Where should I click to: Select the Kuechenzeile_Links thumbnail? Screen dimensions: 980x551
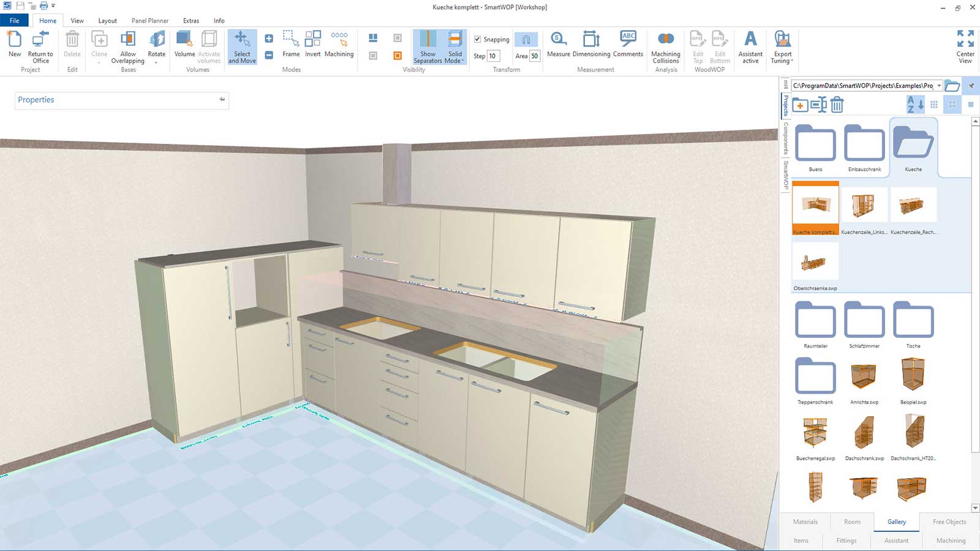864,206
